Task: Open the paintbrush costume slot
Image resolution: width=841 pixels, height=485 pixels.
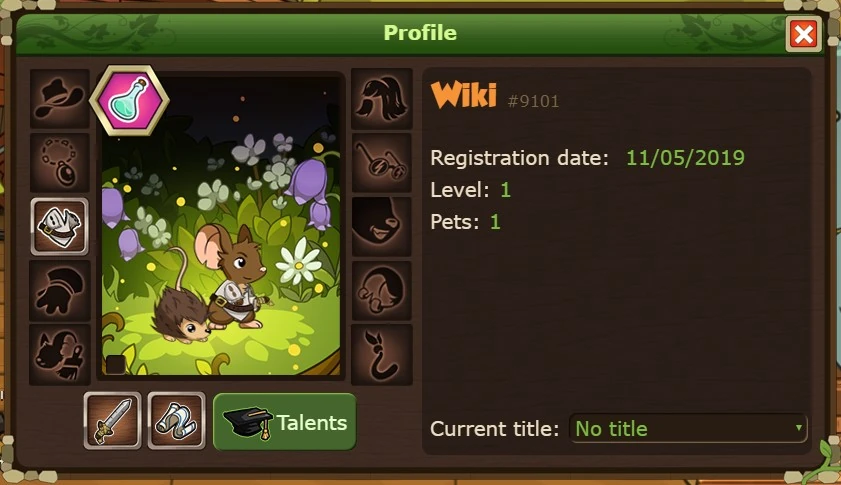Action: point(60,354)
